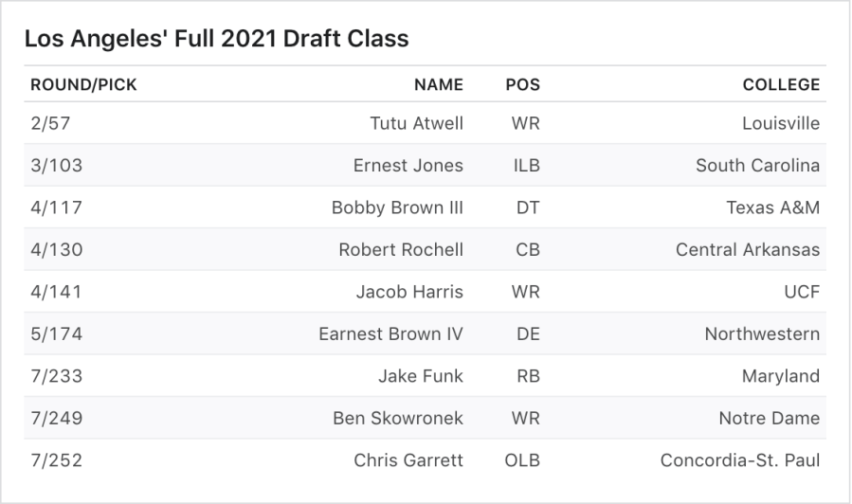Click the OLB position cell
The image size is (852, 504).
click(x=522, y=460)
